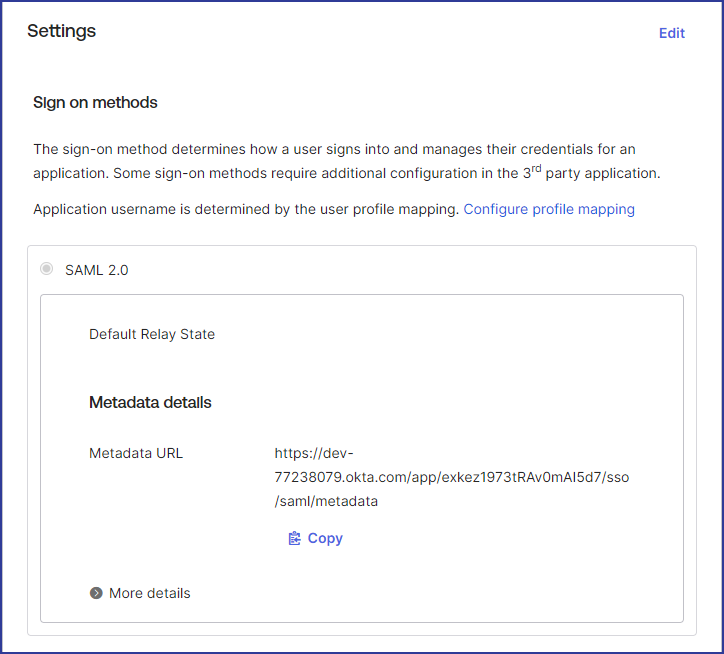Click the Metadata details heading
724x654 pixels.
click(150, 402)
